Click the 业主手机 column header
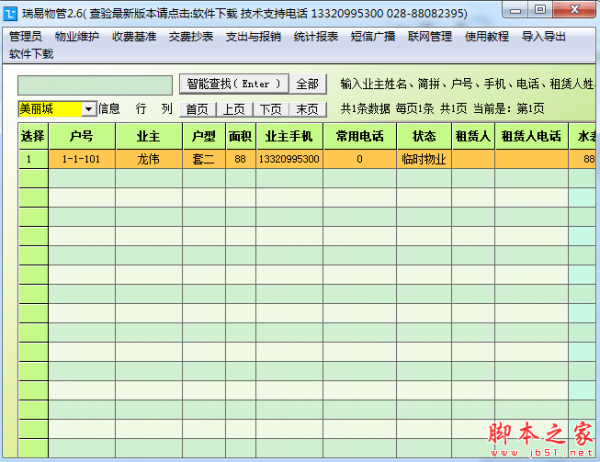 [x=289, y=136]
